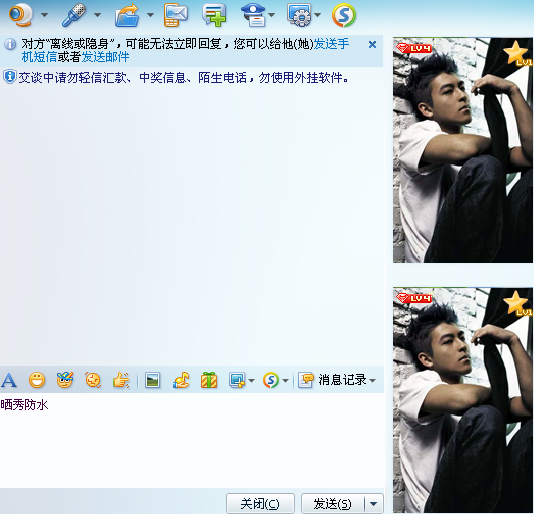Click the LV1 star badge on bottom picture
Screen dimensions: 534x514
[x=517, y=303]
